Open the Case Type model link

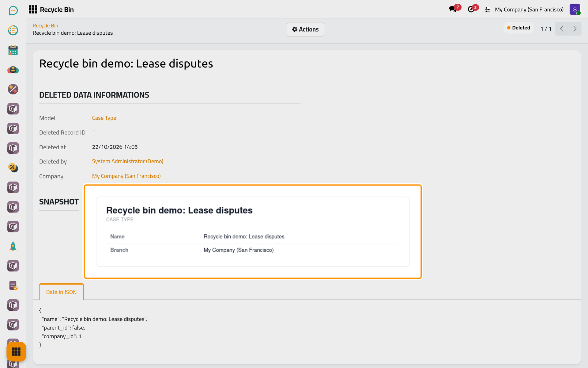[104, 118]
